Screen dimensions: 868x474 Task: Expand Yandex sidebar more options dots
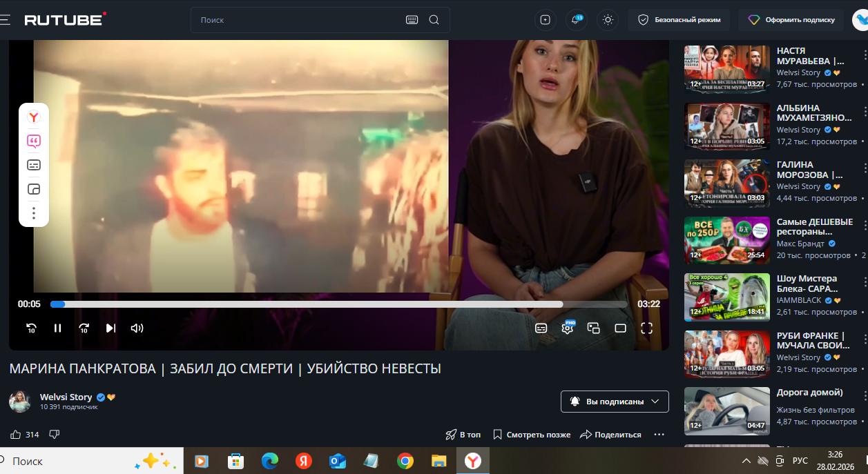click(x=34, y=213)
